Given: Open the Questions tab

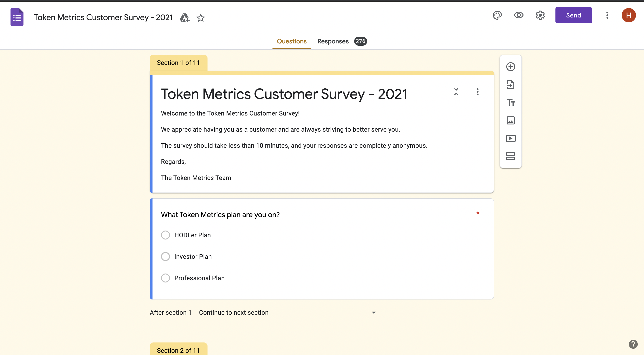Looking at the screenshot, I should point(292,41).
